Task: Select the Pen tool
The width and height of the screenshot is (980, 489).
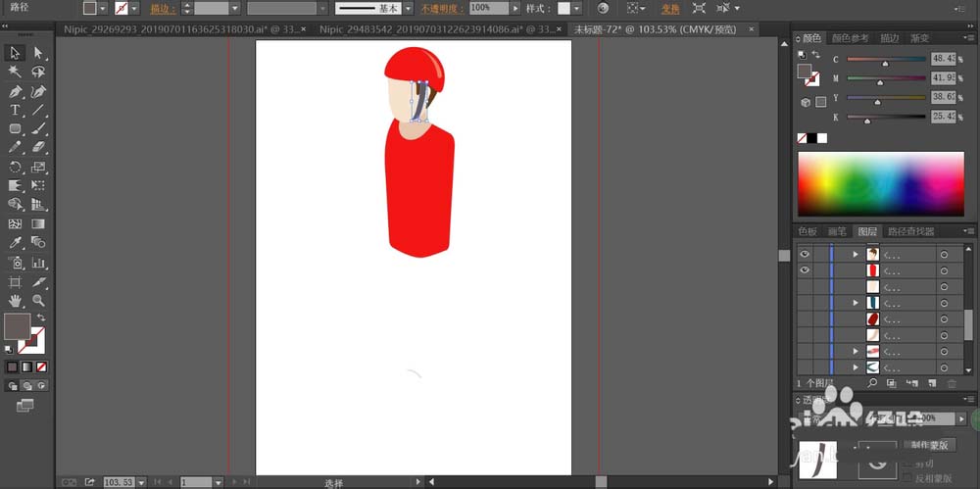Action: tap(16, 91)
